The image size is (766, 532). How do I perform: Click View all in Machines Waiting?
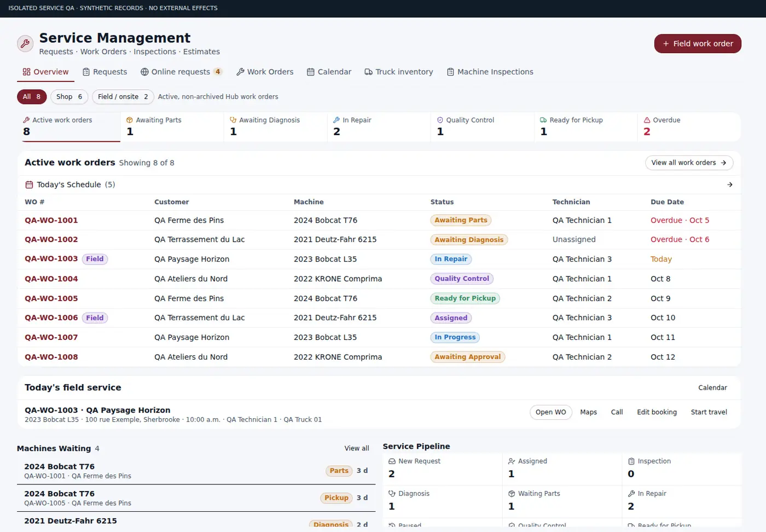pyautogui.click(x=357, y=448)
